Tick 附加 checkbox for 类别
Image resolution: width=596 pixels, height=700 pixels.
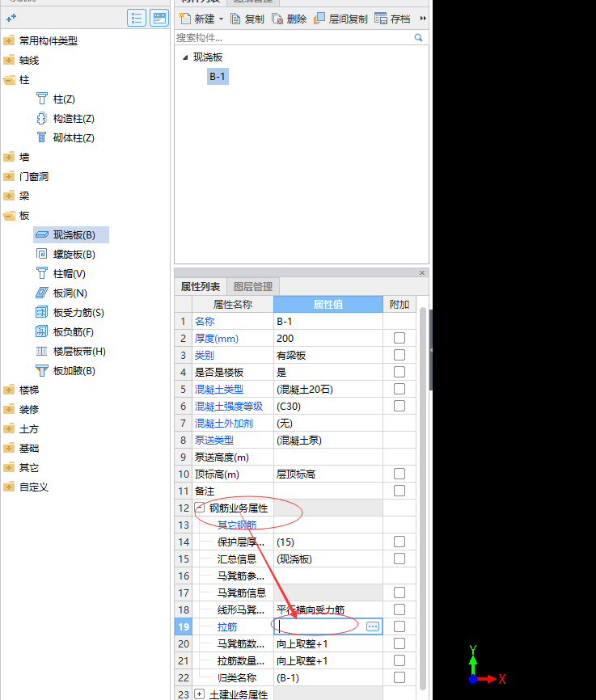click(x=399, y=355)
